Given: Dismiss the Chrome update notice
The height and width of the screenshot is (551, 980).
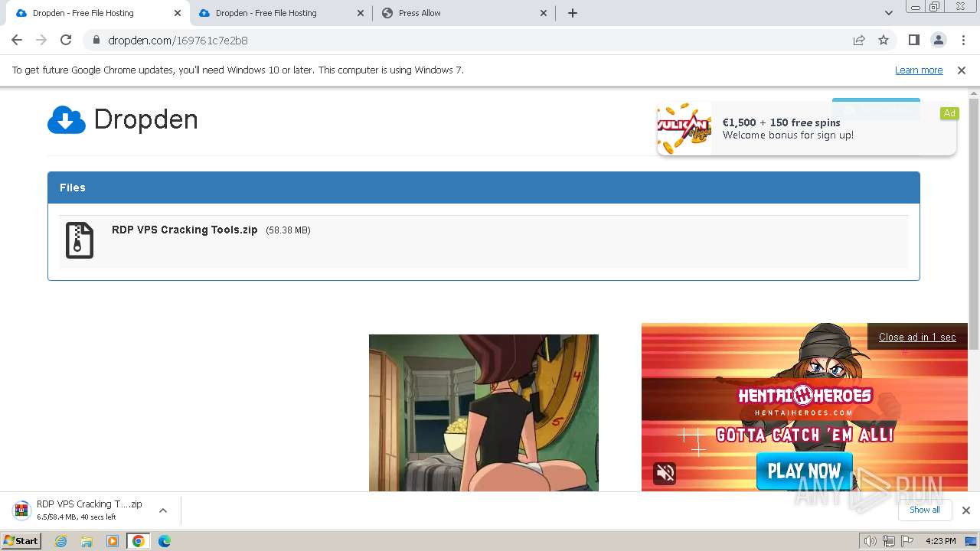Looking at the screenshot, I should pos(962,70).
